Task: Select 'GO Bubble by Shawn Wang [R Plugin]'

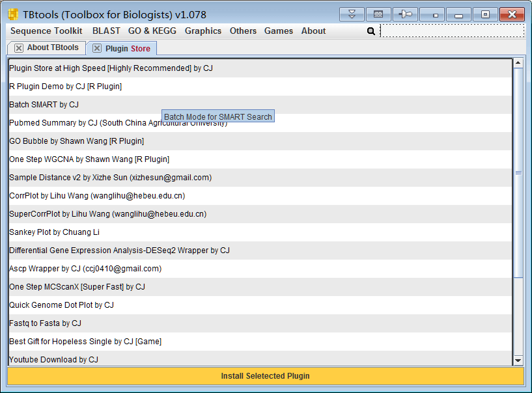Action: 260,141
